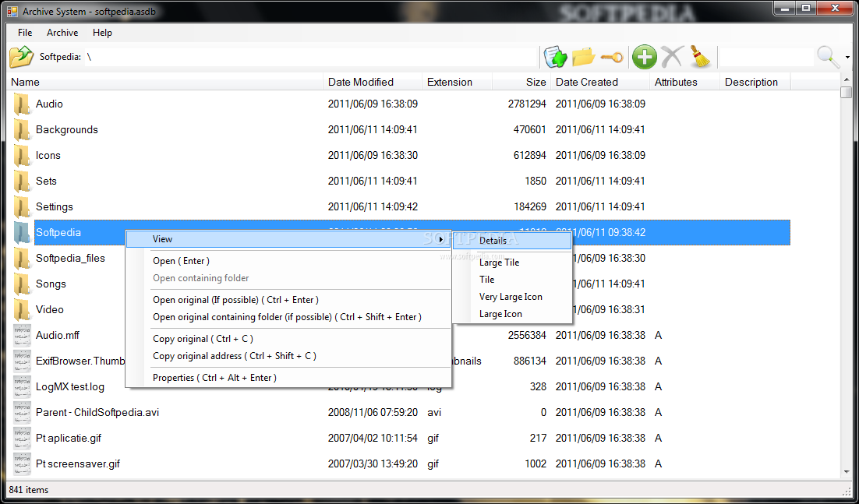Open the search options dropdown arrow
This screenshot has width=859, height=504.
click(847, 57)
